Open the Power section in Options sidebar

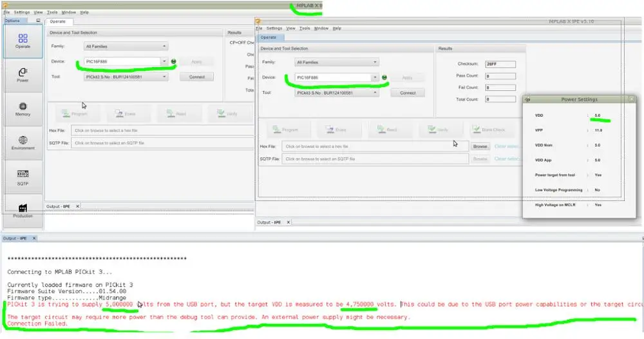[x=23, y=75]
